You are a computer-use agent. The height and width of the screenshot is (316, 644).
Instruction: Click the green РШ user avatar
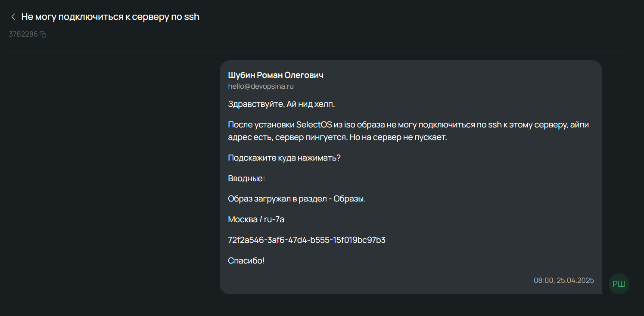point(619,284)
